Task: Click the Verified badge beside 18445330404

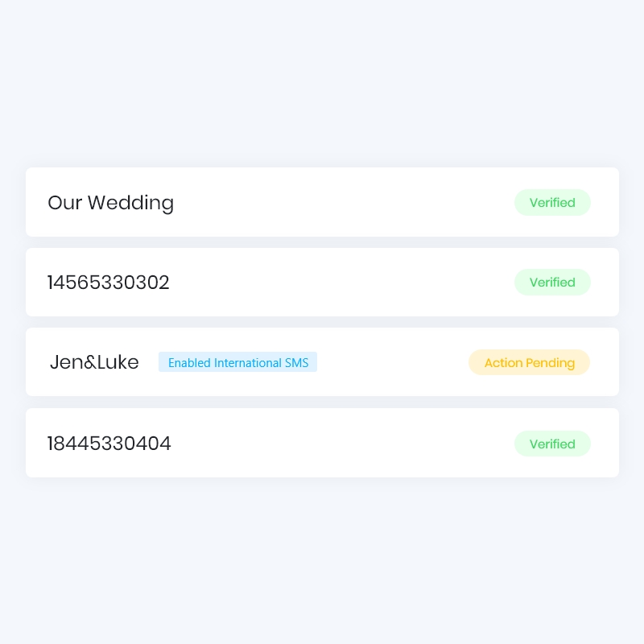Action: point(552,444)
